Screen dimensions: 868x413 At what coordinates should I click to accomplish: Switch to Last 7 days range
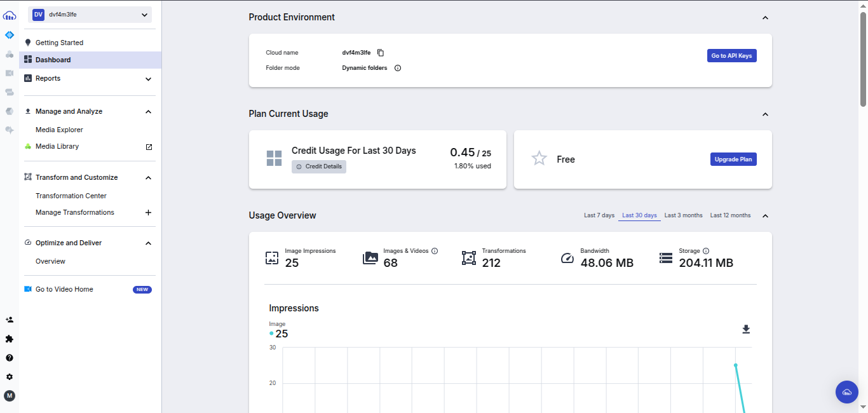[599, 215]
